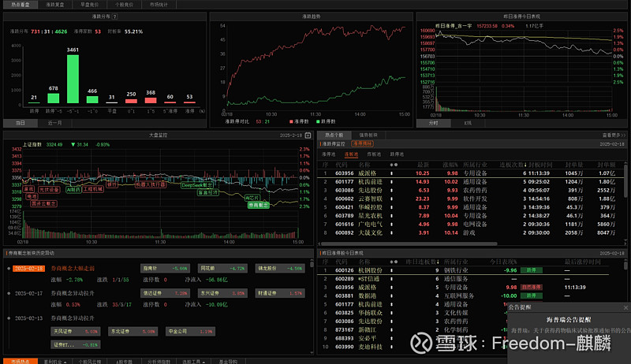Click the tall 3461 green distribution bar
631x364 pixels.
click(73, 79)
